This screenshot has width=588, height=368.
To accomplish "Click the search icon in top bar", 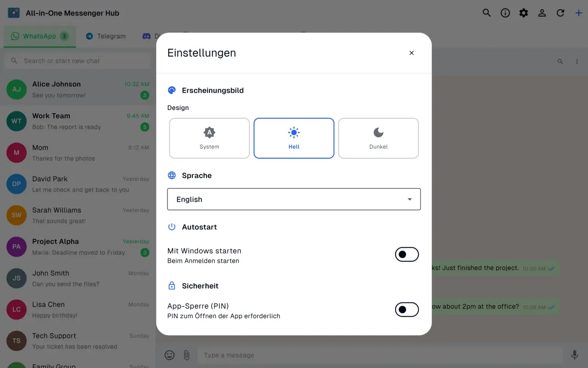I will pos(486,13).
